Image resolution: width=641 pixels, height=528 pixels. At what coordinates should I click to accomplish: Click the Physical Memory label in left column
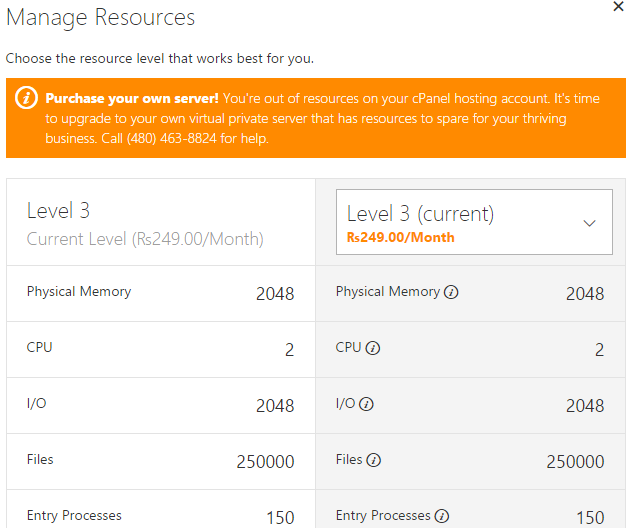click(79, 292)
